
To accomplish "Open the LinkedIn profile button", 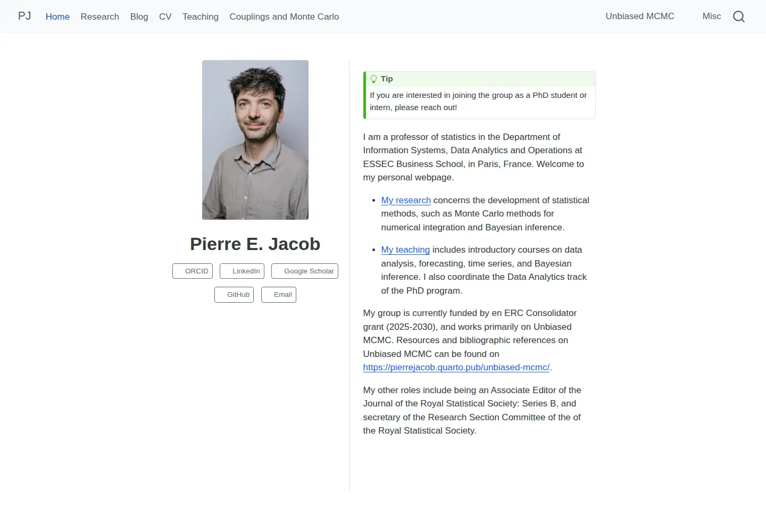I will pos(242,271).
